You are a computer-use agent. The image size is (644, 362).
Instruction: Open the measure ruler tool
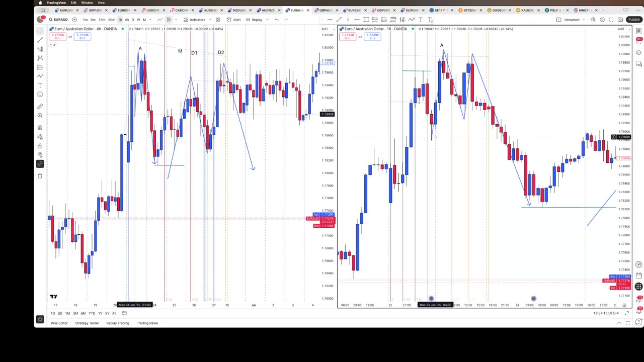[x=40, y=106]
